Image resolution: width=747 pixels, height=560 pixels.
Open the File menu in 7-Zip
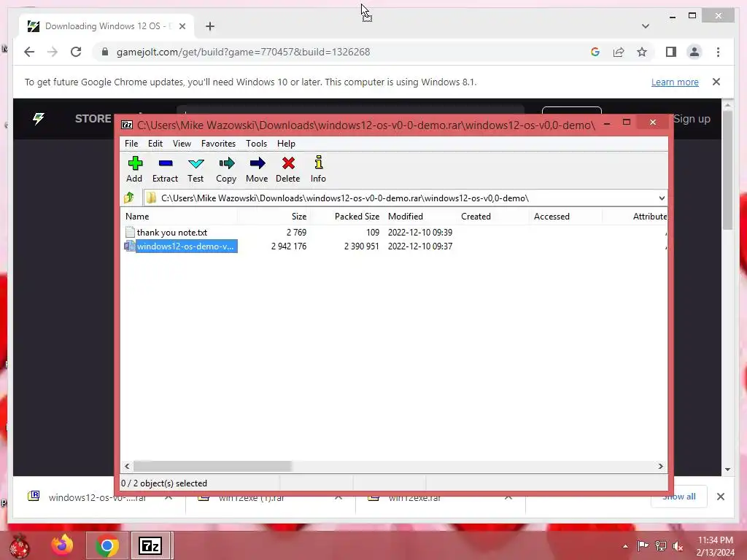[x=131, y=144]
